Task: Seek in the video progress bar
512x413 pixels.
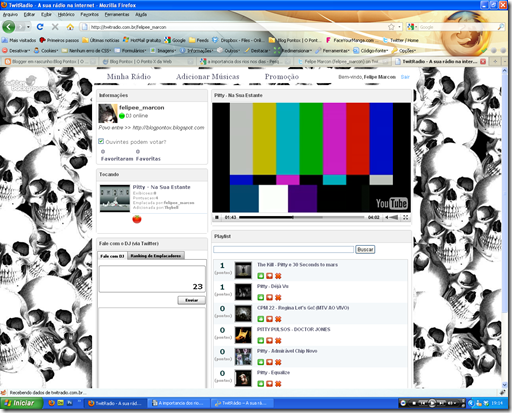Action: click(302, 217)
